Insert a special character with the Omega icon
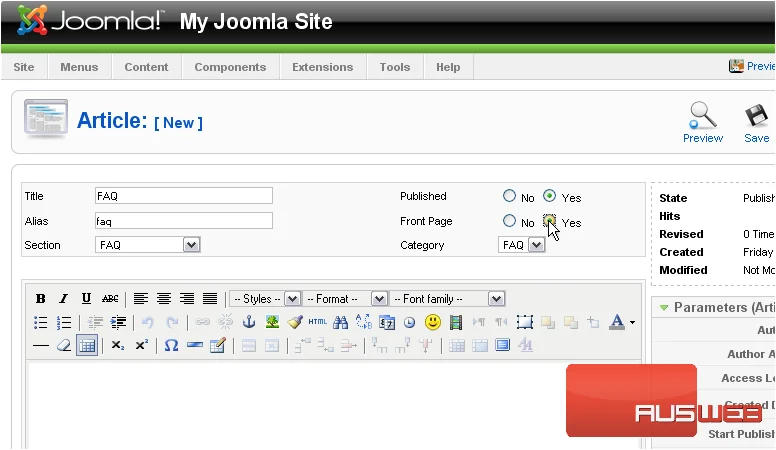Screen dimensions: 776x450 (171, 346)
